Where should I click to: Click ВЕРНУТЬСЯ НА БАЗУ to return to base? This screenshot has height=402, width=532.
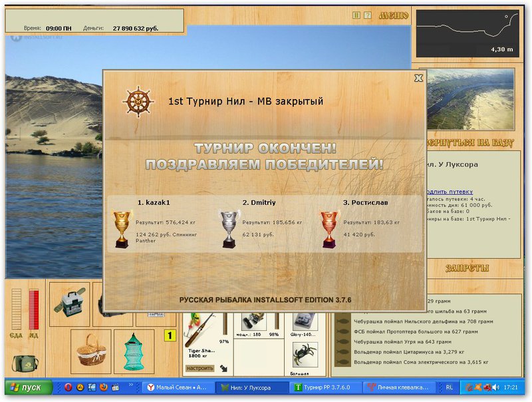click(x=470, y=142)
